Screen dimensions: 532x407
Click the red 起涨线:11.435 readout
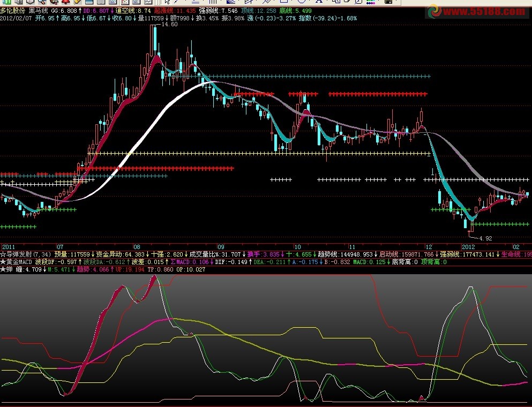coord(175,11)
